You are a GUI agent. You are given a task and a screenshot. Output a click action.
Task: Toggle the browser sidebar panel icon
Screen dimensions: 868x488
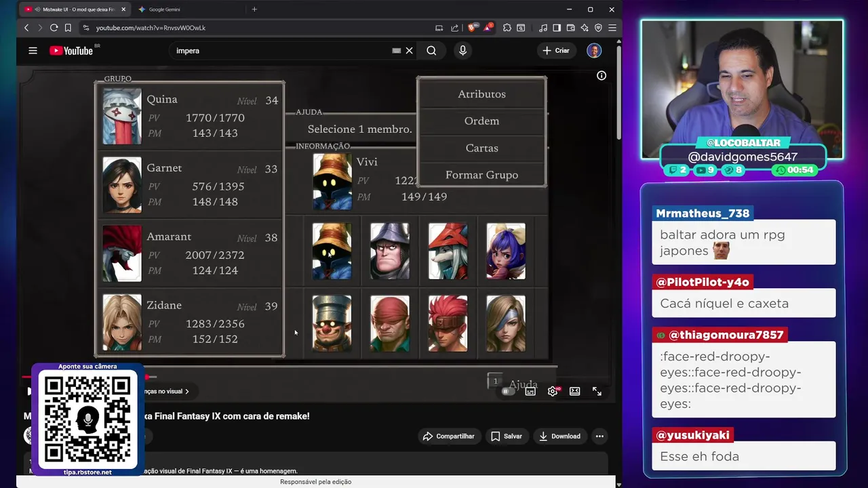coord(557,28)
